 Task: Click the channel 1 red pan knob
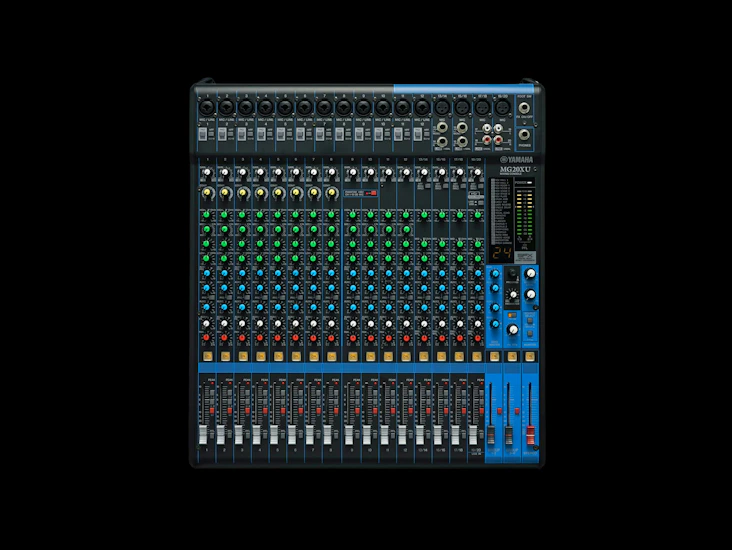(205, 339)
